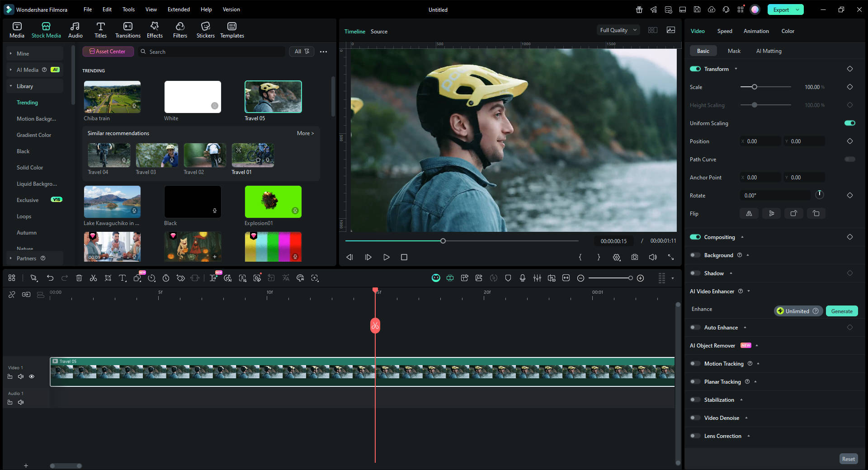Enable the Shadow effect
Viewport: 868px width, 470px height.
tap(695, 273)
